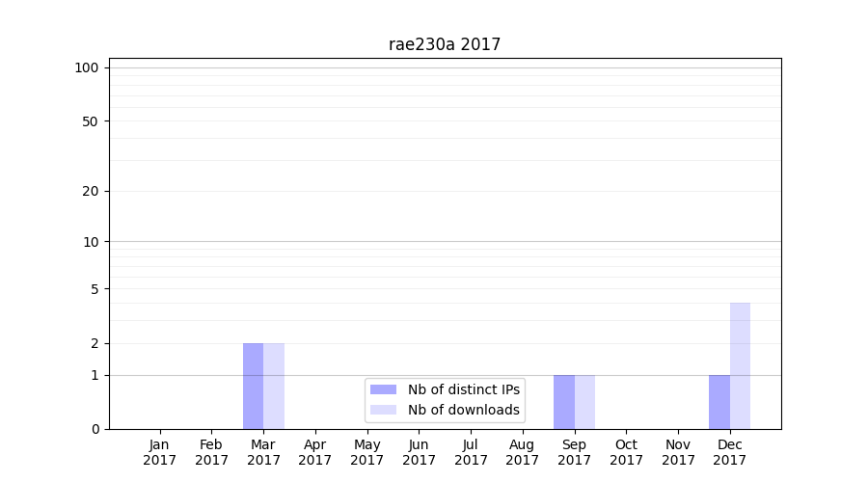Click the Jan 2017 x-axis label
The width and height of the screenshot is (868, 482).
[x=160, y=452]
